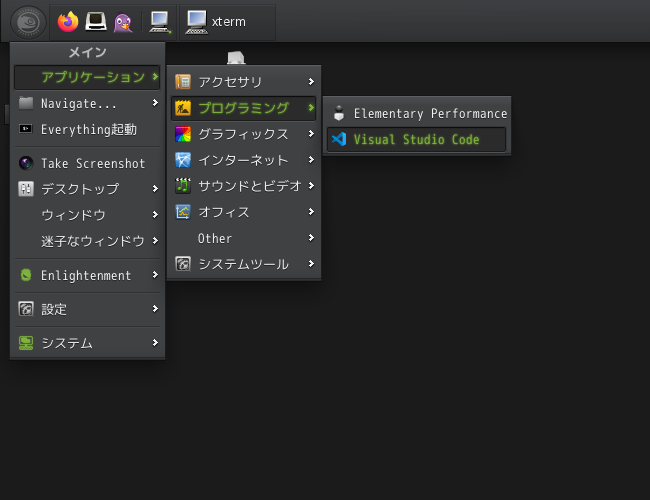Expand the Other submenu arrow
The image size is (650, 500).
[311, 238]
